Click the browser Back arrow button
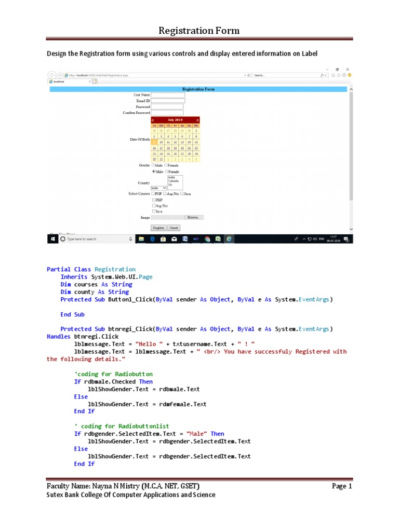 pos(51,75)
